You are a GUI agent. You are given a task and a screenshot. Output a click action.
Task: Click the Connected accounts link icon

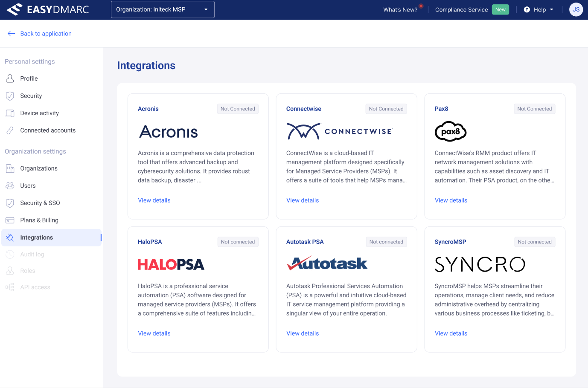[x=10, y=130]
